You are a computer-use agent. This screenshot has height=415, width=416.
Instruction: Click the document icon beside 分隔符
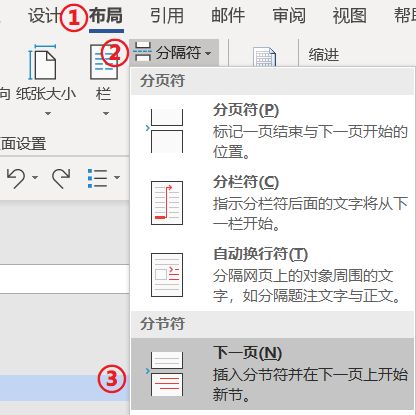(x=264, y=57)
